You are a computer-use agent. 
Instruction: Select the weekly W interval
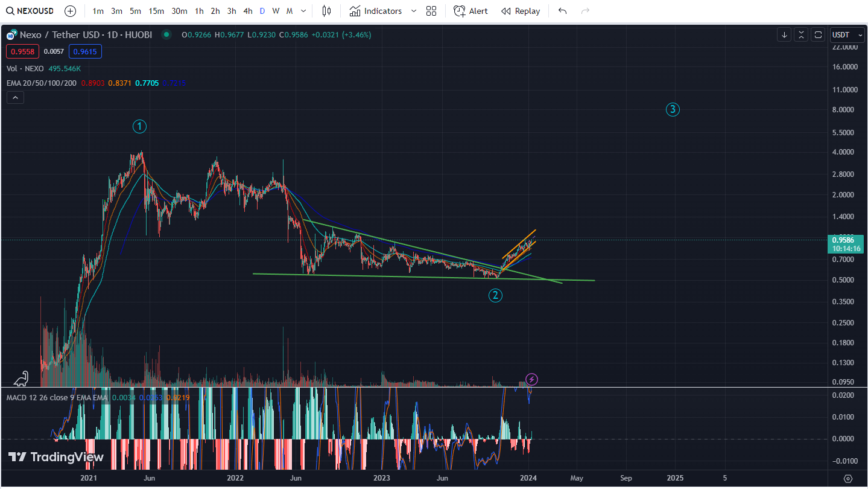[x=276, y=11]
